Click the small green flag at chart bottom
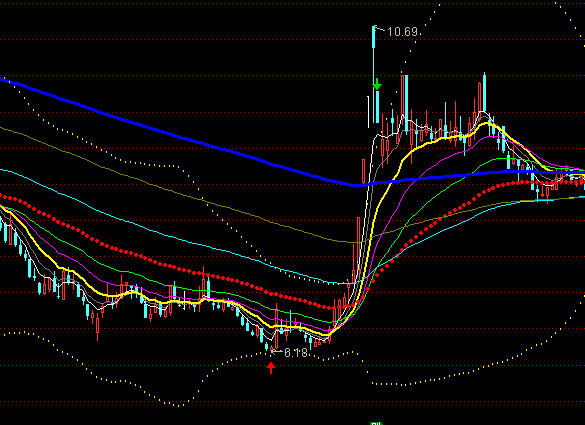This screenshot has height=425, width=585. [x=376, y=424]
